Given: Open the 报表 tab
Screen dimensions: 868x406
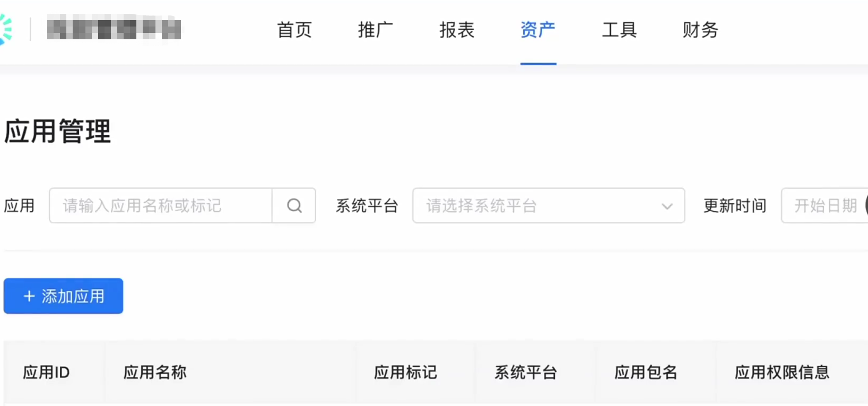Looking at the screenshot, I should (456, 30).
